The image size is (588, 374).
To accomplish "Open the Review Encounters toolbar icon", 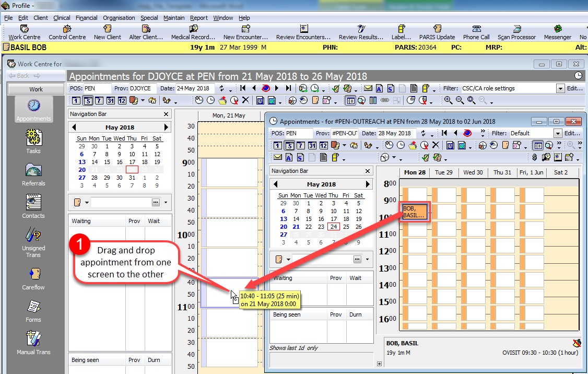I will (303, 32).
